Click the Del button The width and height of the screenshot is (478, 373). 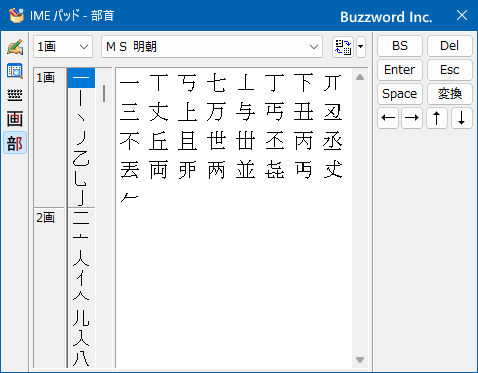(450, 46)
